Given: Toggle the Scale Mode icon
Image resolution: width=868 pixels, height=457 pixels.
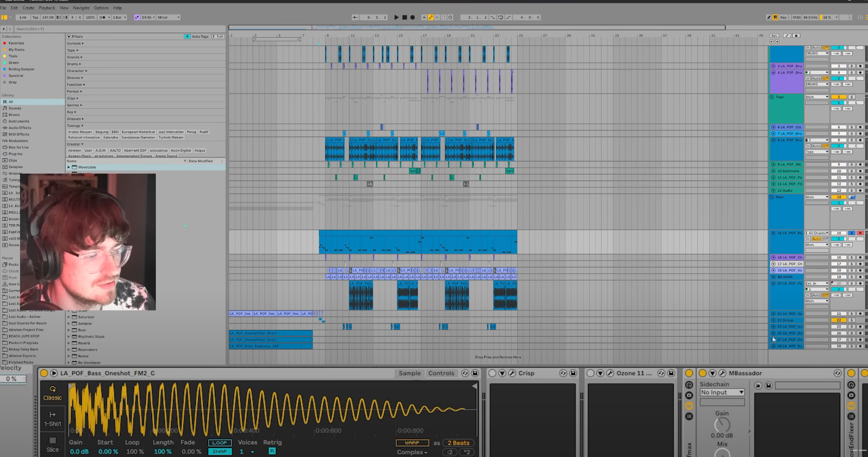Looking at the screenshot, I should click(x=137, y=17).
